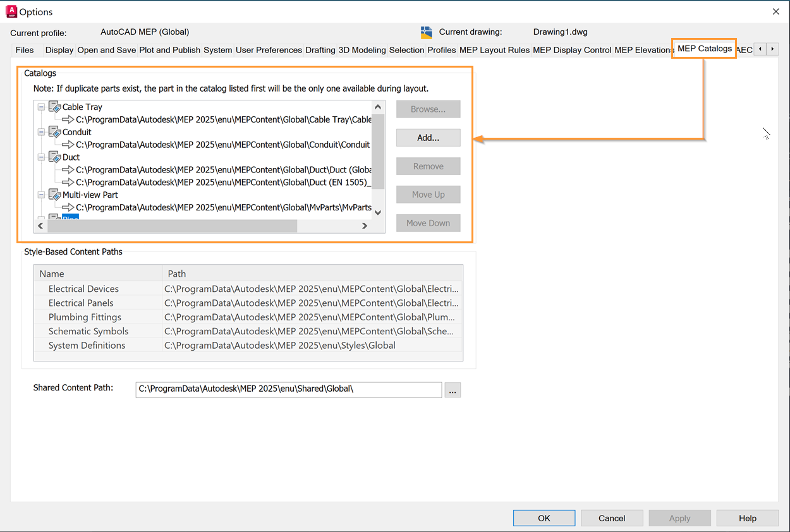This screenshot has height=532, width=790.
Task: Select the Duct tree item
Action: pos(71,157)
